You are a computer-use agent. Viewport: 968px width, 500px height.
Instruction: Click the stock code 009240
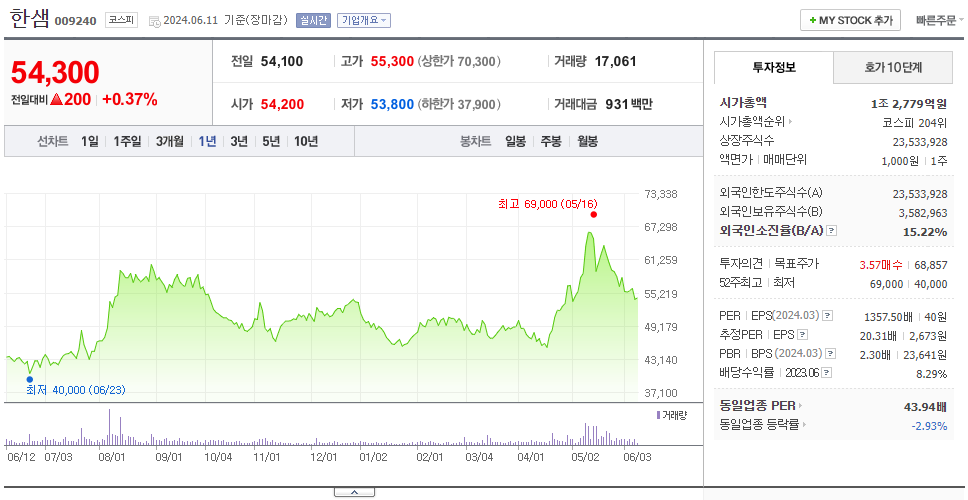pyautogui.click(x=75, y=21)
